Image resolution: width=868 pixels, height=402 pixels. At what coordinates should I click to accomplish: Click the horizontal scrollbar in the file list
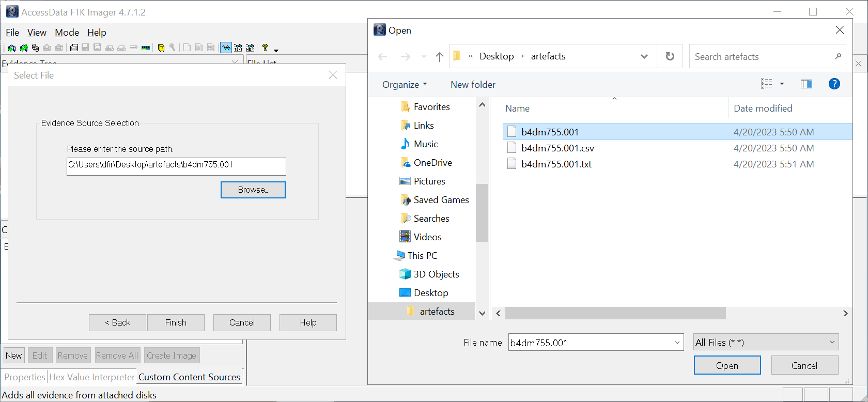coord(615,313)
